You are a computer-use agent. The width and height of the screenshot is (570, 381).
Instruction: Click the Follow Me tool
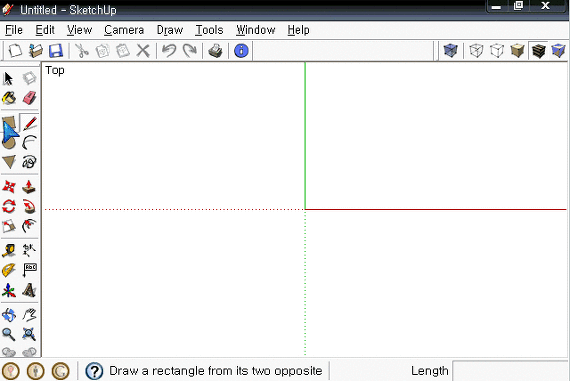tap(29, 206)
